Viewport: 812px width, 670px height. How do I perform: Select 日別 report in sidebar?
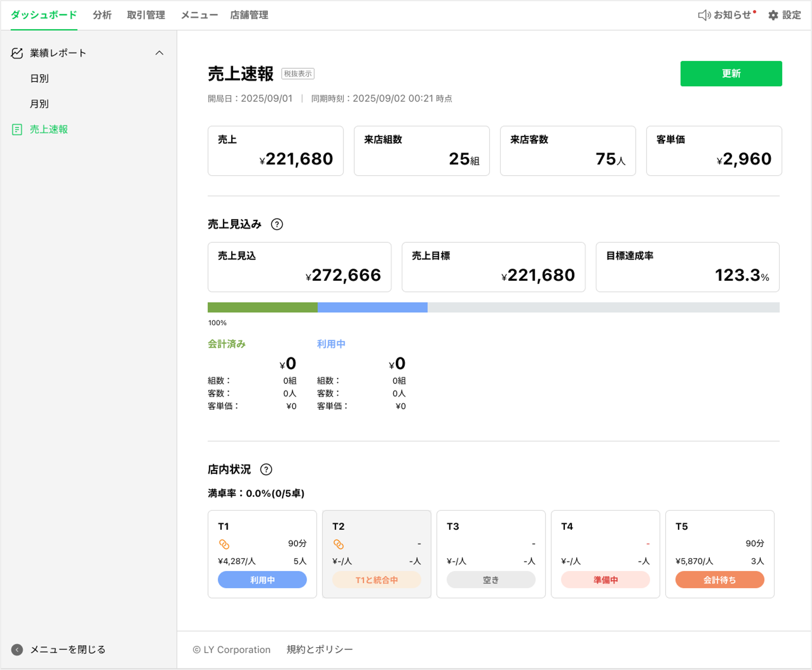coord(39,78)
